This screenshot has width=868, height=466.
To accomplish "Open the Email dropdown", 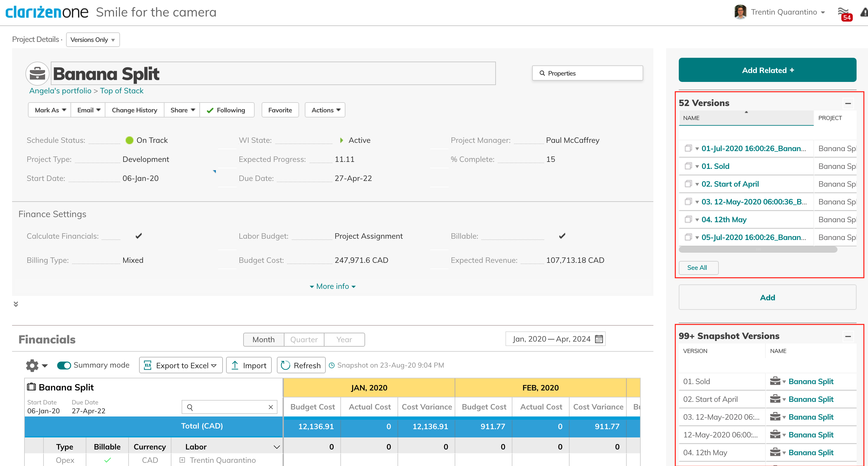I will pos(88,110).
